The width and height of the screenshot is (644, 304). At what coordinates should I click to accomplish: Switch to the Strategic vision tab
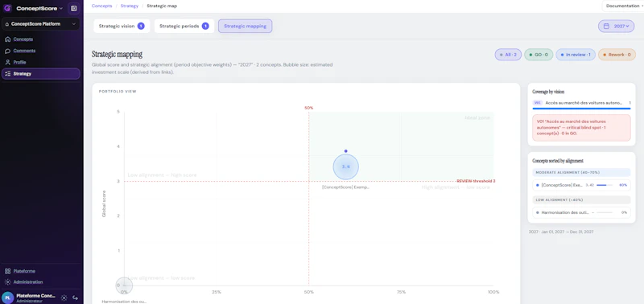click(x=122, y=27)
